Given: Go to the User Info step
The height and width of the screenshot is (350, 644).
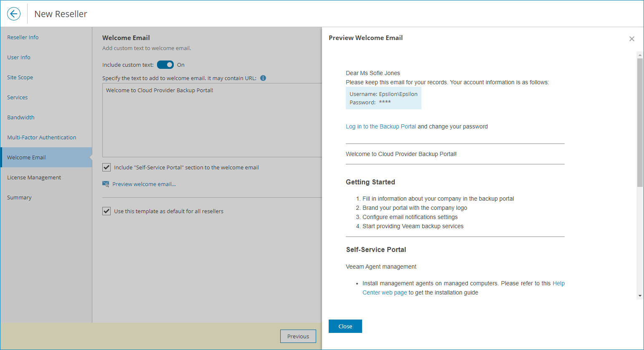Looking at the screenshot, I should click(x=19, y=57).
